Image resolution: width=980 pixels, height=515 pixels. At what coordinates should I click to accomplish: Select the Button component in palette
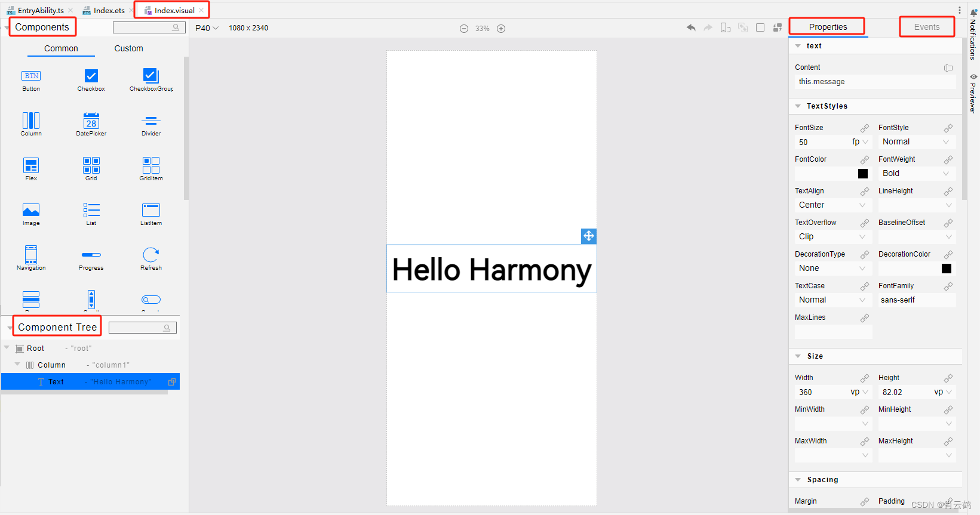click(x=31, y=80)
